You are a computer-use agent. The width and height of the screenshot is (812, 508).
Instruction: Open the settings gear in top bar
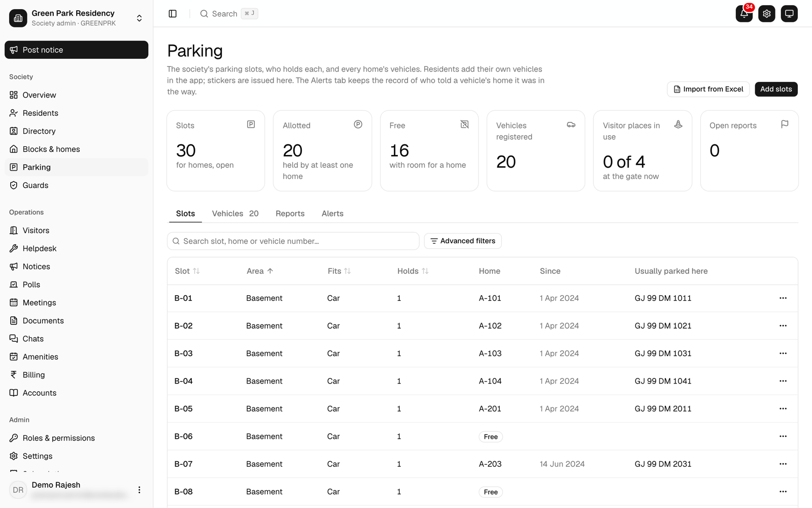pyautogui.click(x=767, y=14)
